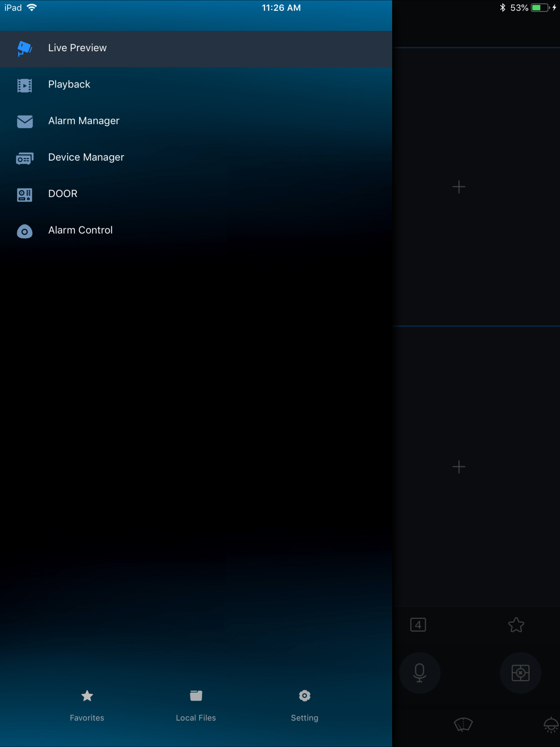560x747 pixels.
Task: Open Live Preview from the menu
Action: pos(77,48)
